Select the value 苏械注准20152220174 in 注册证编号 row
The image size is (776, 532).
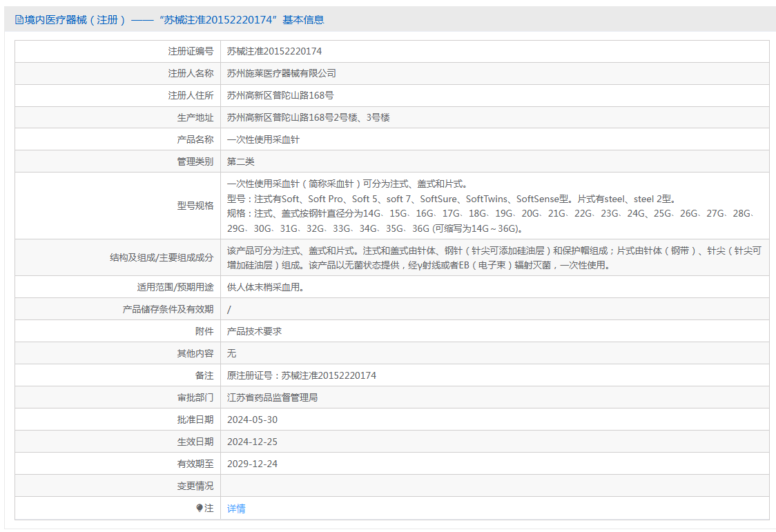pos(274,52)
